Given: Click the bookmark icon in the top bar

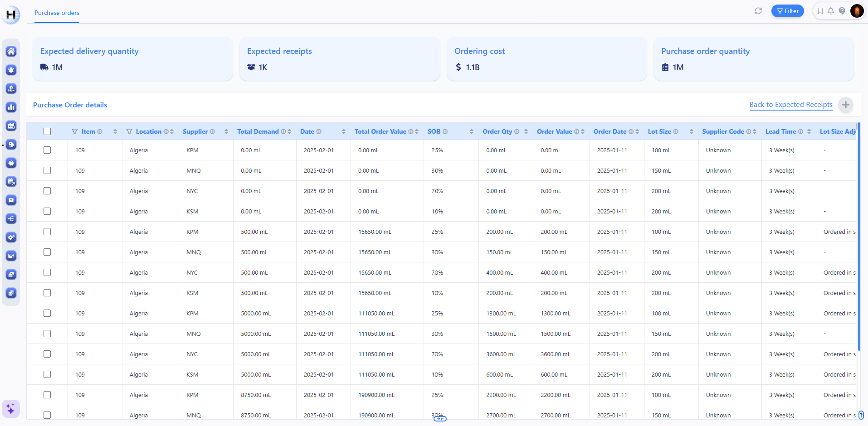Looking at the screenshot, I should pyautogui.click(x=820, y=11).
